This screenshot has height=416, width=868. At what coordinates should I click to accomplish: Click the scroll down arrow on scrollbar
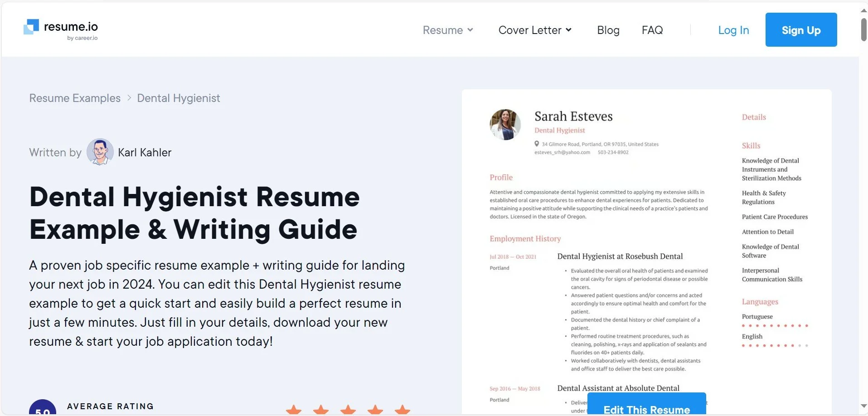point(863,406)
